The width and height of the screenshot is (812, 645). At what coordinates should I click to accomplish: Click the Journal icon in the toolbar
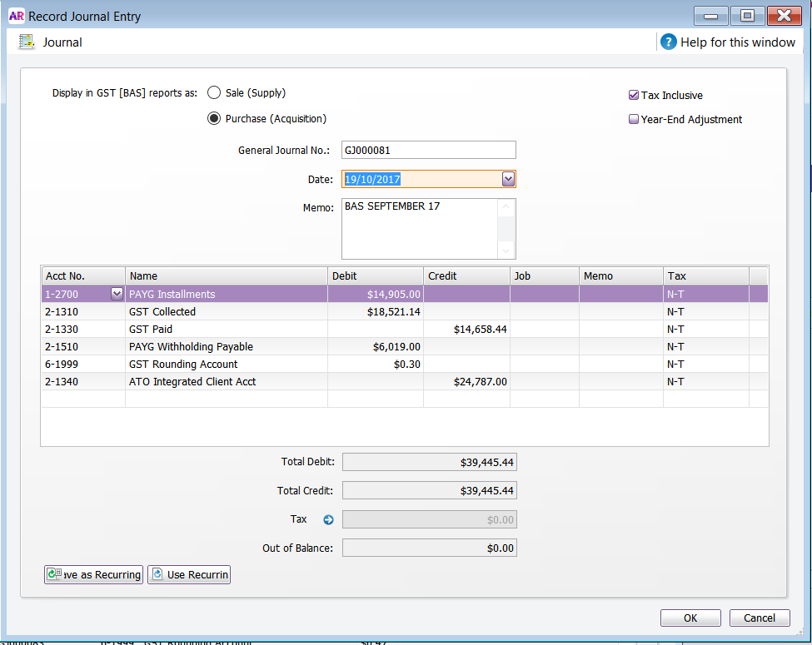(x=27, y=42)
